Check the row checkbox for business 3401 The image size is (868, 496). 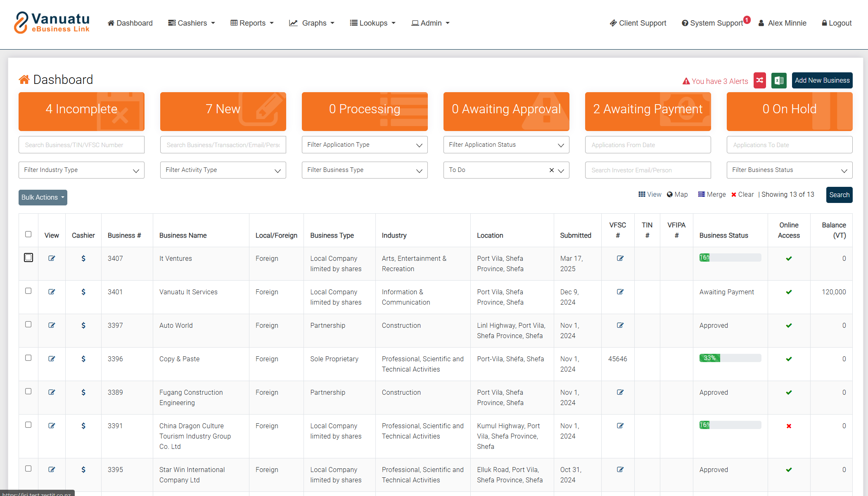click(x=28, y=291)
